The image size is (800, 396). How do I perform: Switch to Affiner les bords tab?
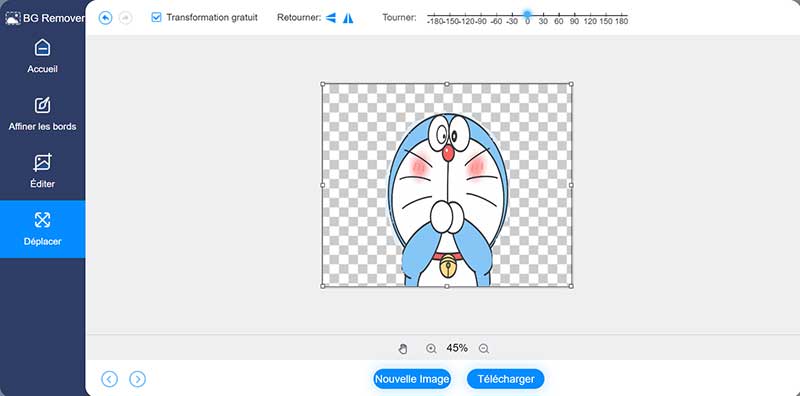42,114
